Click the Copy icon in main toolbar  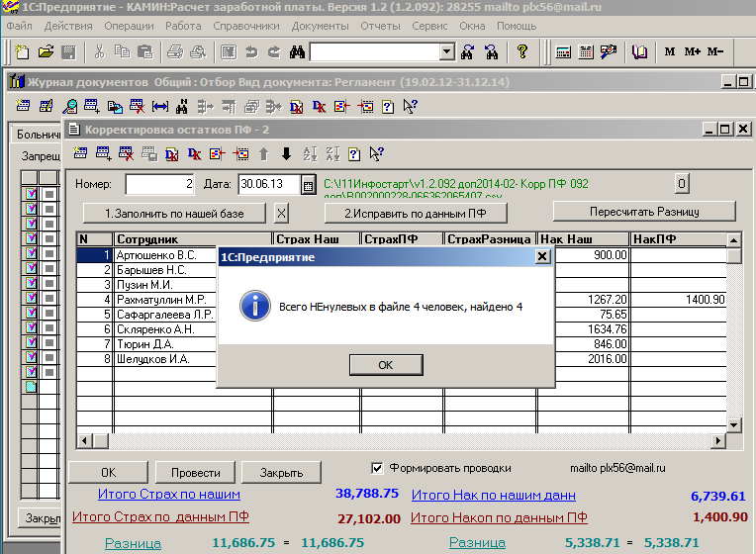coord(122,51)
